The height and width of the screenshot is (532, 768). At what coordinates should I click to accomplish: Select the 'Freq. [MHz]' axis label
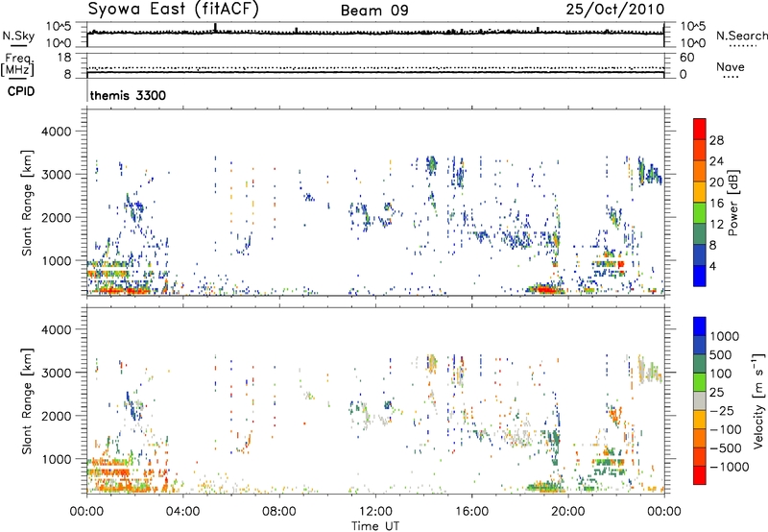(x=17, y=65)
